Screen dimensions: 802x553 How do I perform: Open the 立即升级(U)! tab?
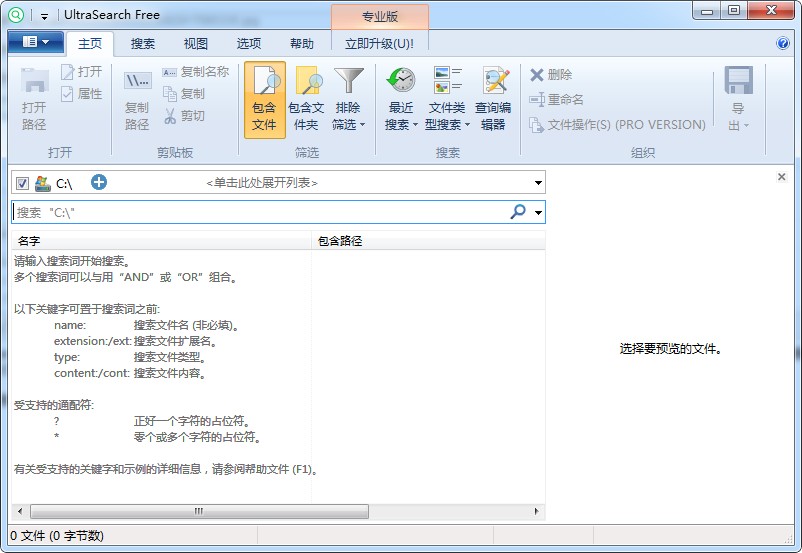380,44
